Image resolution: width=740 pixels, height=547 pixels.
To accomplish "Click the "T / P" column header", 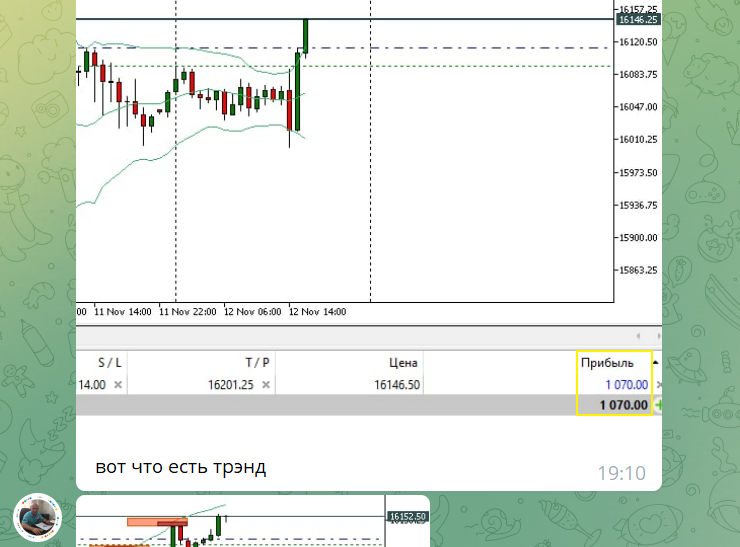I will pyautogui.click(x=257, y=362).
